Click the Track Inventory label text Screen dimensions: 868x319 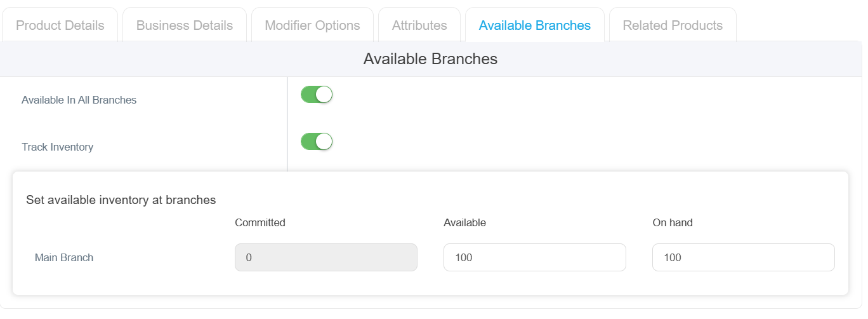58,147
